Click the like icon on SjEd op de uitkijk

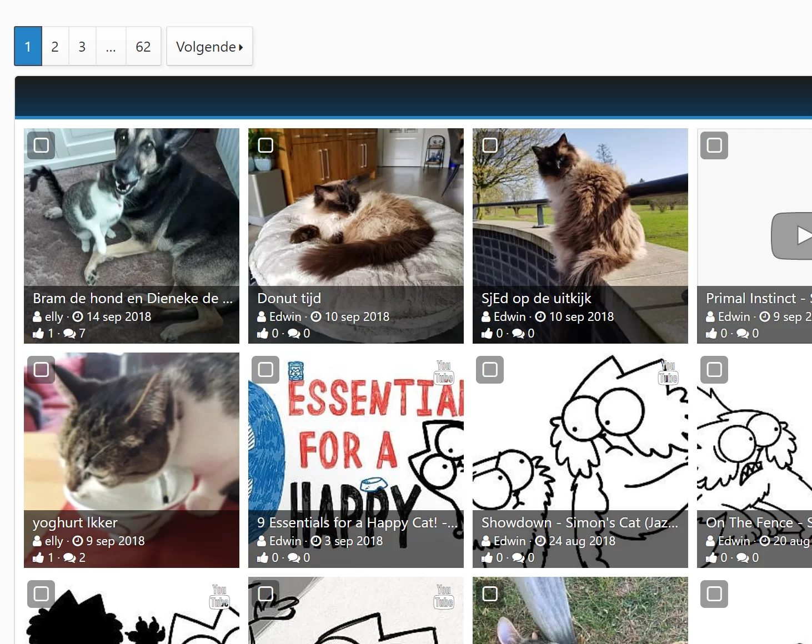pyautogui.click(x=487, y=333)
